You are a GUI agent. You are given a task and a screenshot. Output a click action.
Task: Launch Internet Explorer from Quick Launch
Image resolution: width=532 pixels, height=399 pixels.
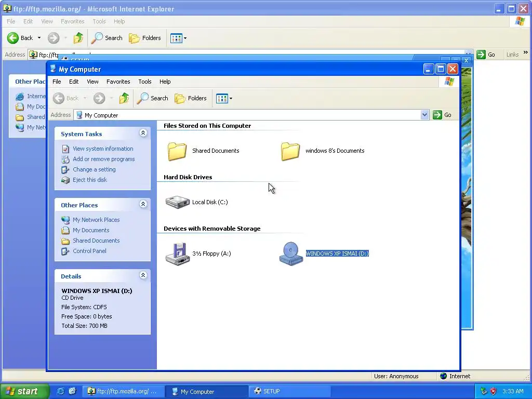pos(60,391)
